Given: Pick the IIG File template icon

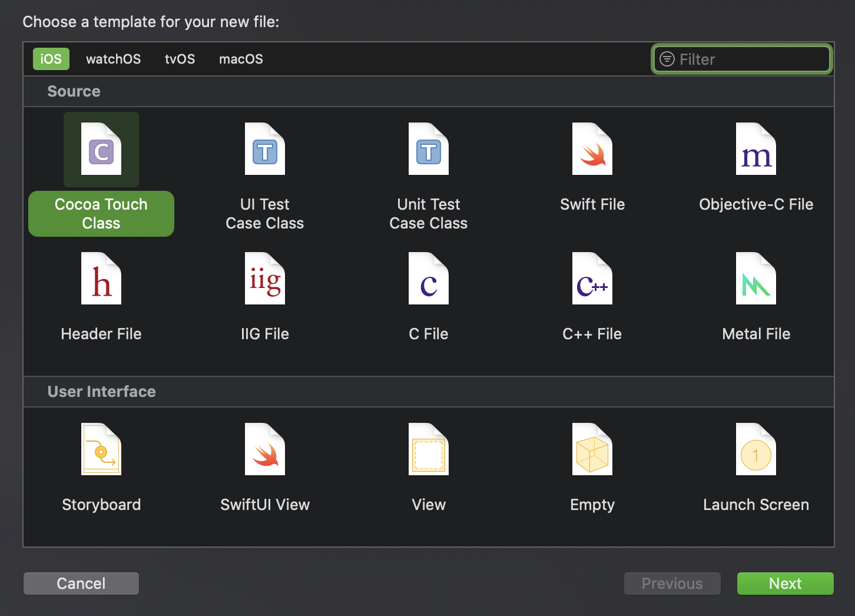Looking at the screenshot, I should pos(265,279).
